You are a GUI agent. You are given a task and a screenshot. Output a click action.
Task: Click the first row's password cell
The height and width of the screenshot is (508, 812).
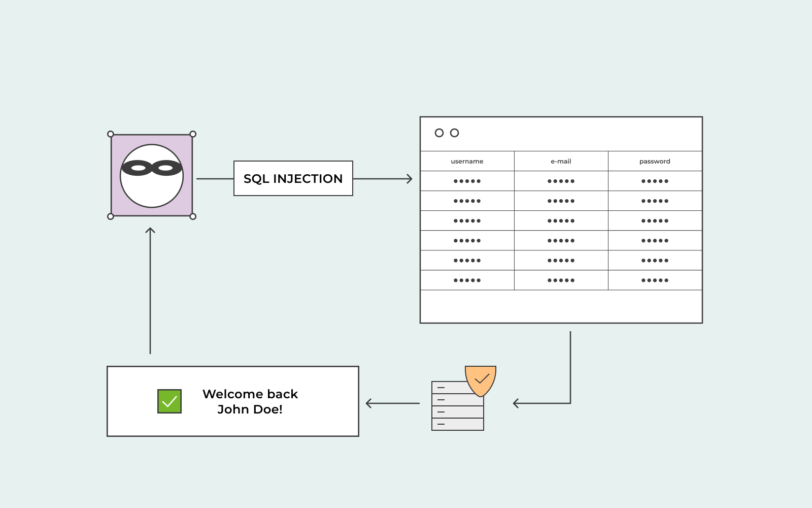point(655,181)
